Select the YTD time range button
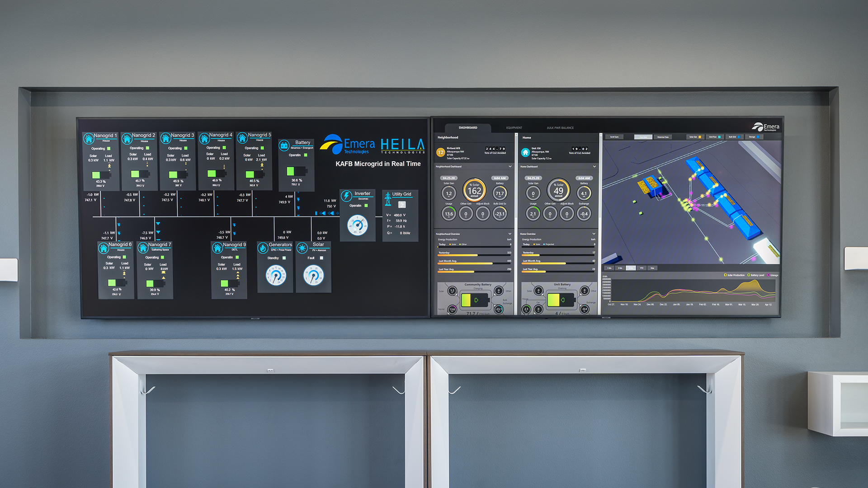 point(642,268)
